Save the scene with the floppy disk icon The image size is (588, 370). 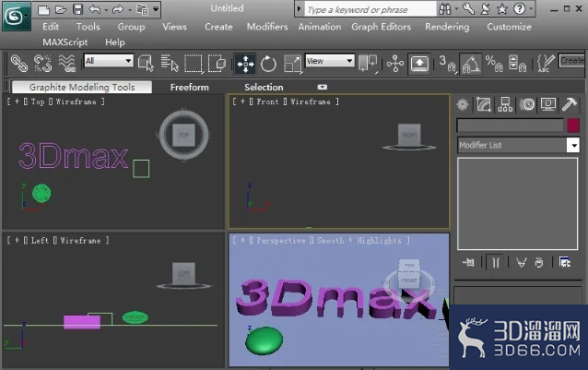point(77,9)
